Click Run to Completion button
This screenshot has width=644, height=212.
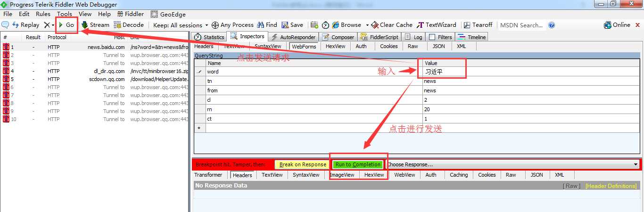358,164
